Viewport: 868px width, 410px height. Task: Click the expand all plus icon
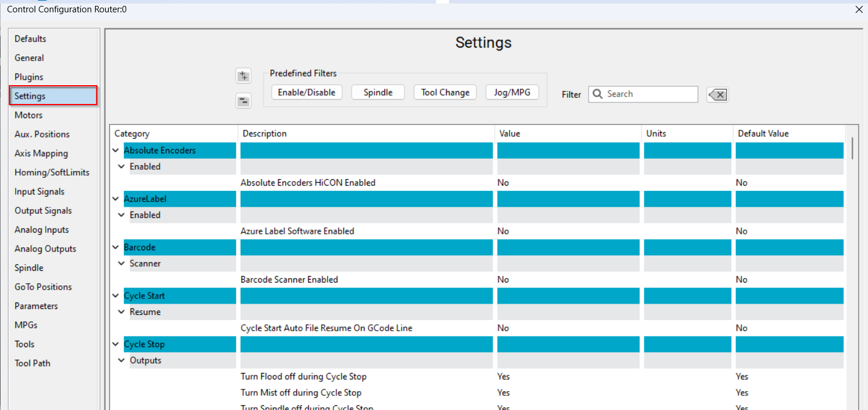click(x=243, y=76)
